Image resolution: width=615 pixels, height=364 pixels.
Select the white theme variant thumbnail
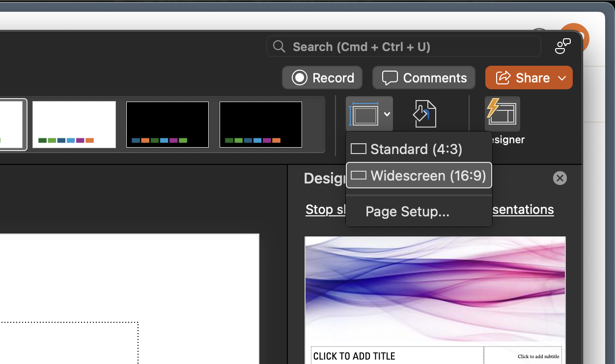tap(74, 125)
